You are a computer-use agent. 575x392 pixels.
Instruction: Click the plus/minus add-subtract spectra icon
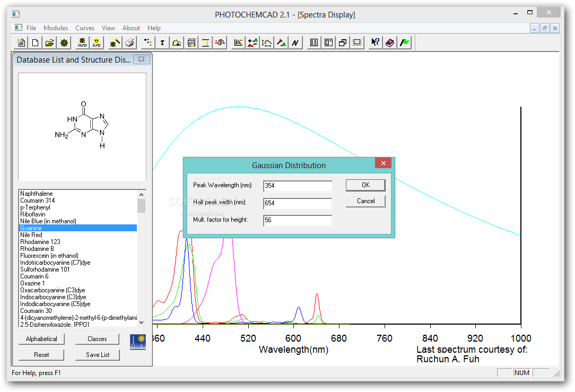click(x=252, y=43)
